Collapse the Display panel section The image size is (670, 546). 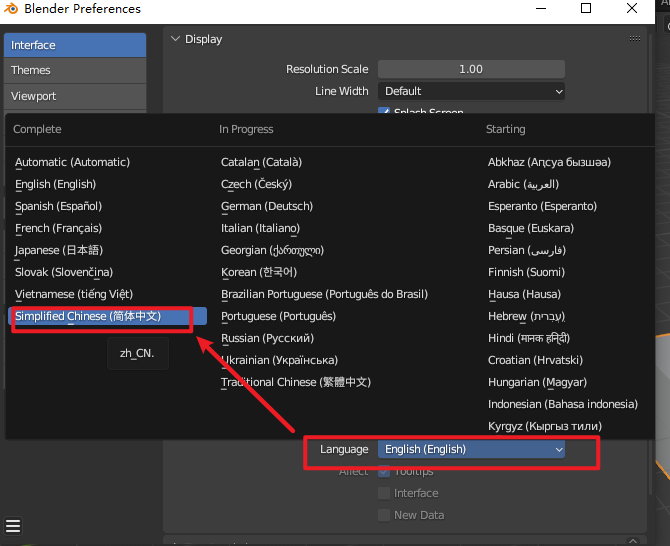point(175,39)
